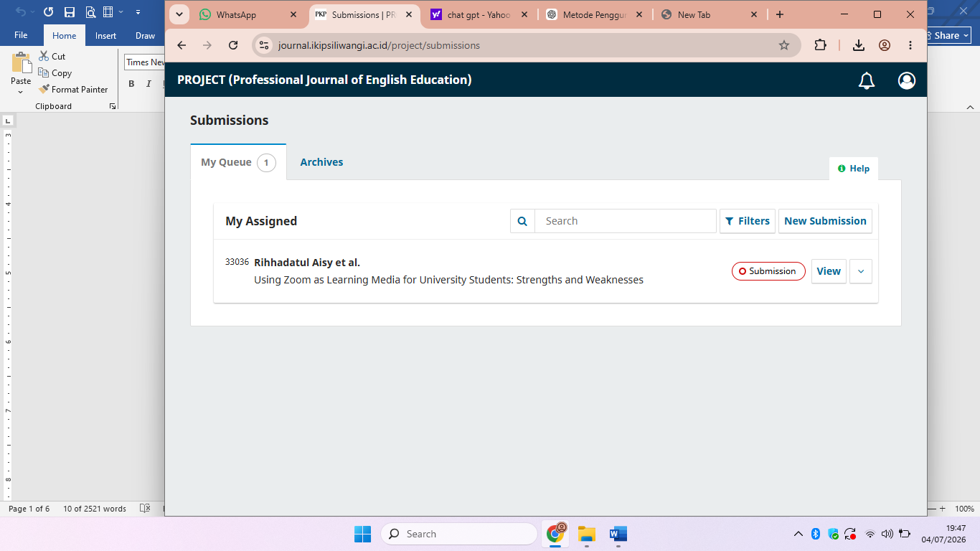Click Copy in Word clipboard group
The image size is (980, 551).
(x=55, y=72)
